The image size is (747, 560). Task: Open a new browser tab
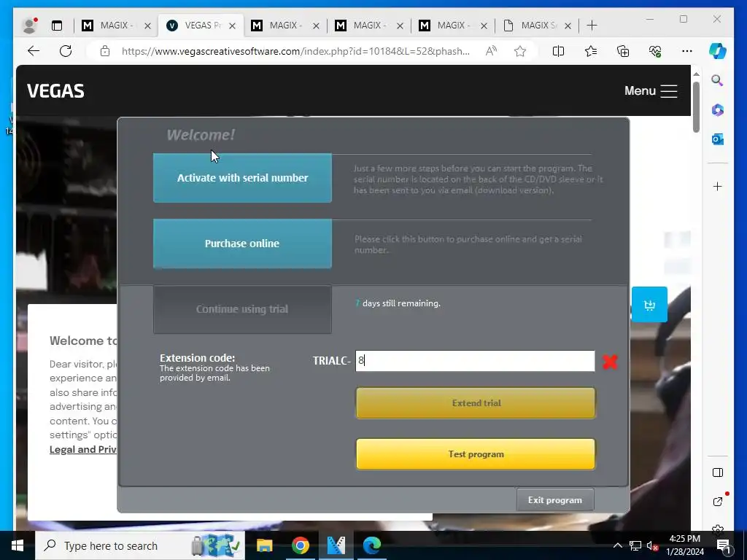point(592,26)
